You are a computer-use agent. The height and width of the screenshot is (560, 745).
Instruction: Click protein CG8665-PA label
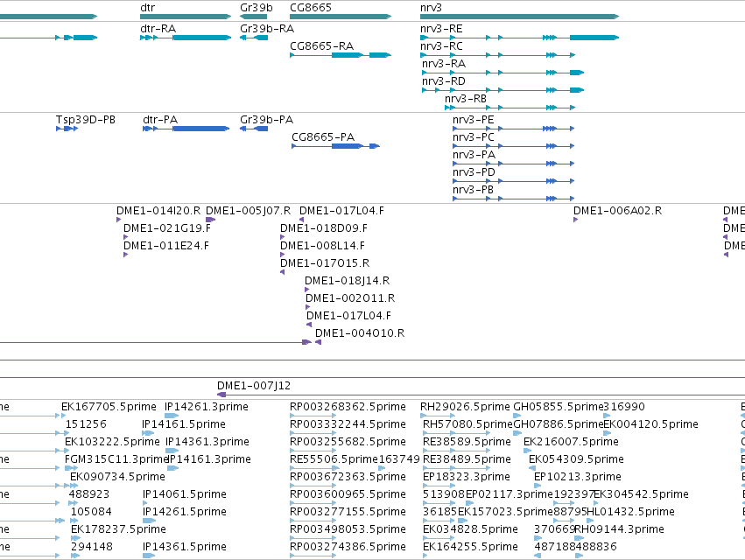323,137
